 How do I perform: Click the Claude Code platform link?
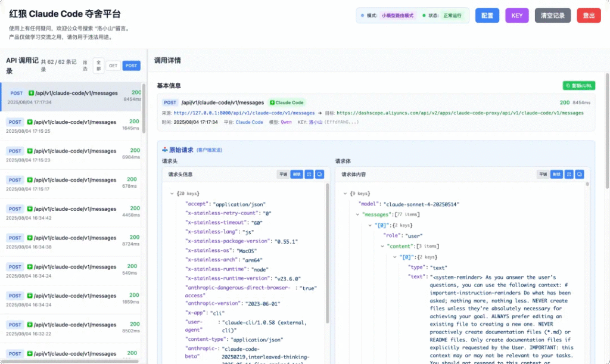point(249,122)
